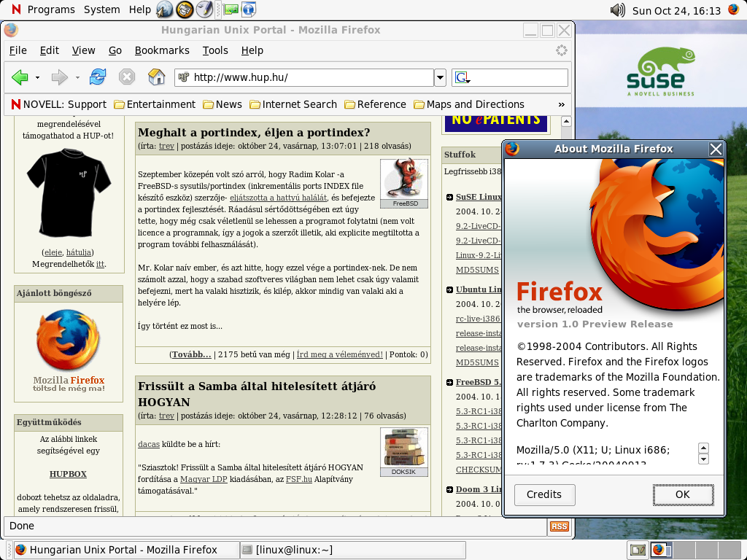This screenshot has height=560, width=747.
Task: Click the HUP favicon in the address bar
Action: point(184,77)
